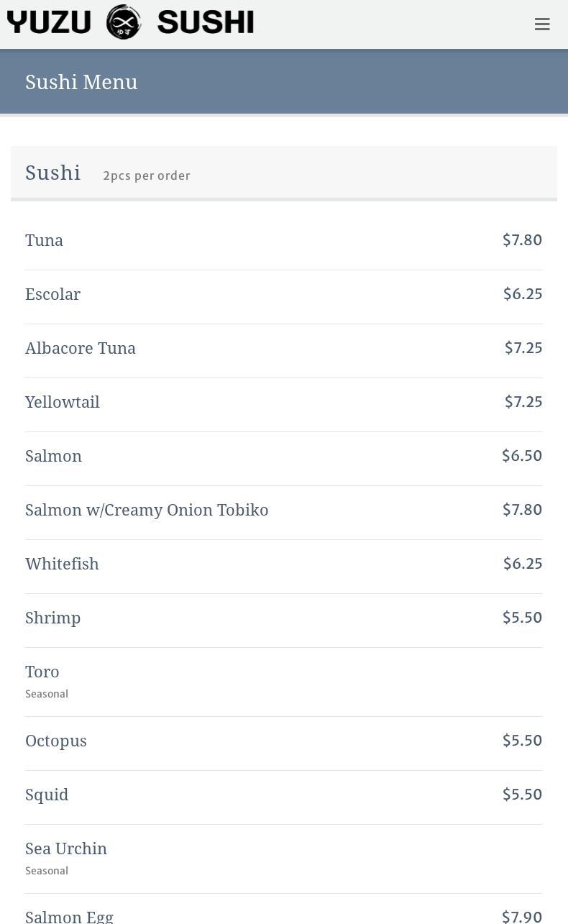The width and height of the screenshot is (568, 924).
Task: Click the Sushi section header
Action: point(53,173)
